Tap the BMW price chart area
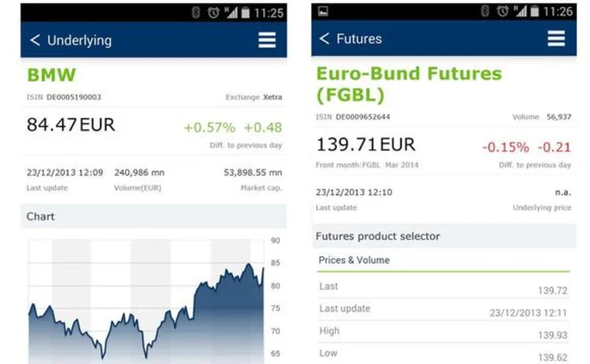 [146, 301]
